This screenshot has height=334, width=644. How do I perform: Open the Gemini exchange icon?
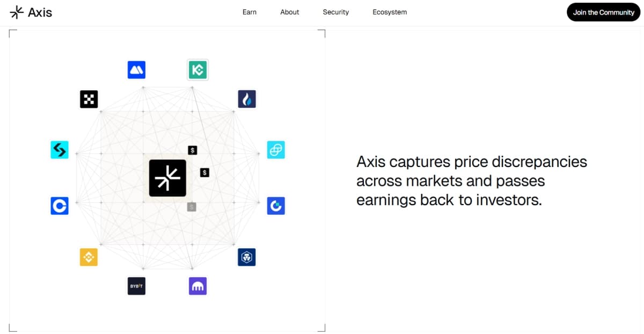click(x=276, y=206)
